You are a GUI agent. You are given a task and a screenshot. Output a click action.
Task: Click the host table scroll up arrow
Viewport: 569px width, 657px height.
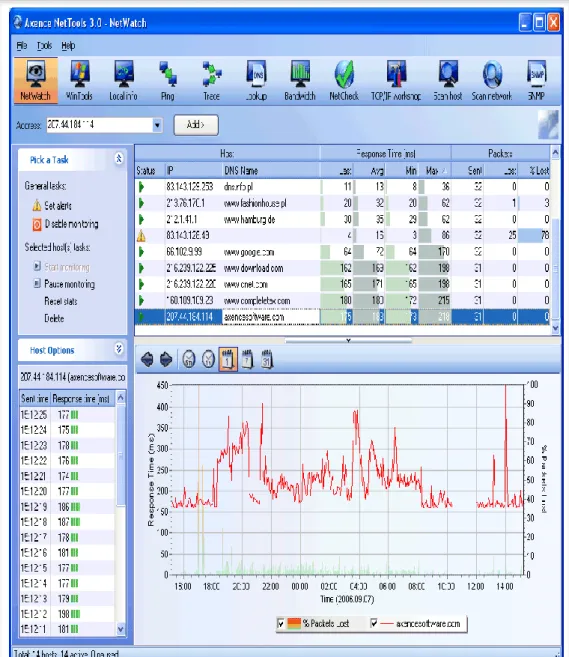[556, 152]
